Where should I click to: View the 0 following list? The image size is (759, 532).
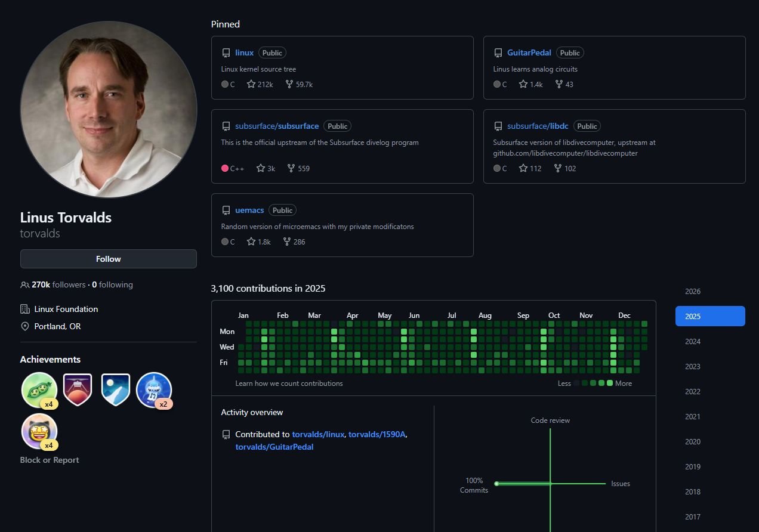click(112, 284)
